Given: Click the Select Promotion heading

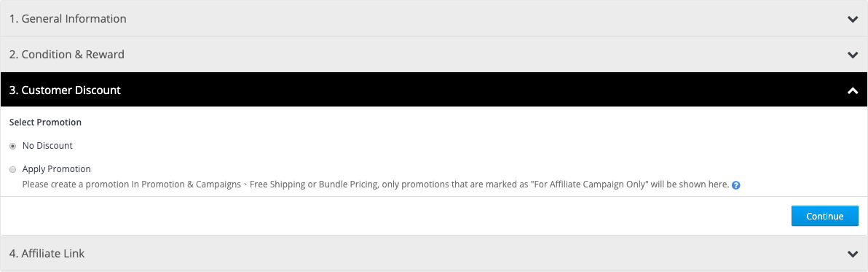Looking at the screenshot, I should coord(45,123).
